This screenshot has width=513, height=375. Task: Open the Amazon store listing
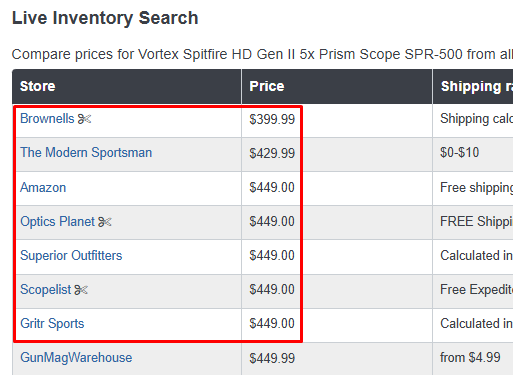coord(43,187)
